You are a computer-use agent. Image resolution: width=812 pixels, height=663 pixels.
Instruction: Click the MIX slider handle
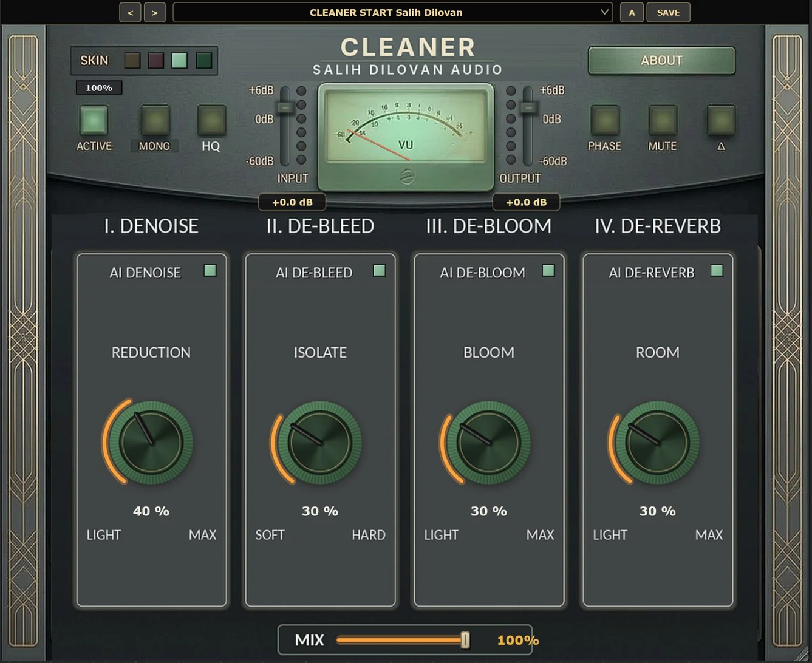[465, 640]
